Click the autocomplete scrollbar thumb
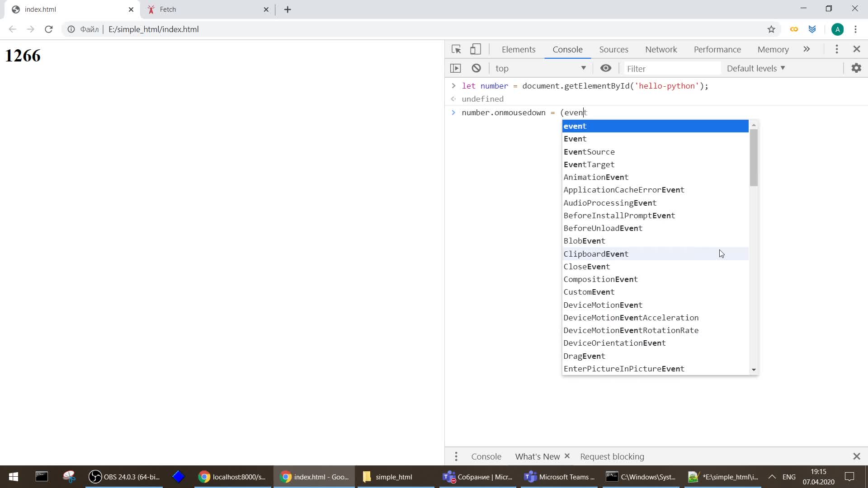The width and height of the screenshot is (868, 488). [x=754, y=158]
